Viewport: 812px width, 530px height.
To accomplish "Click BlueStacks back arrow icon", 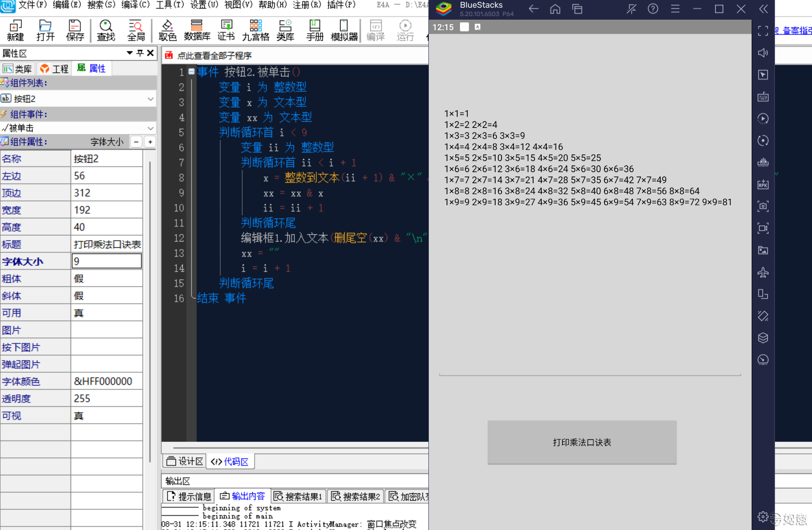I will click(533, 9).
